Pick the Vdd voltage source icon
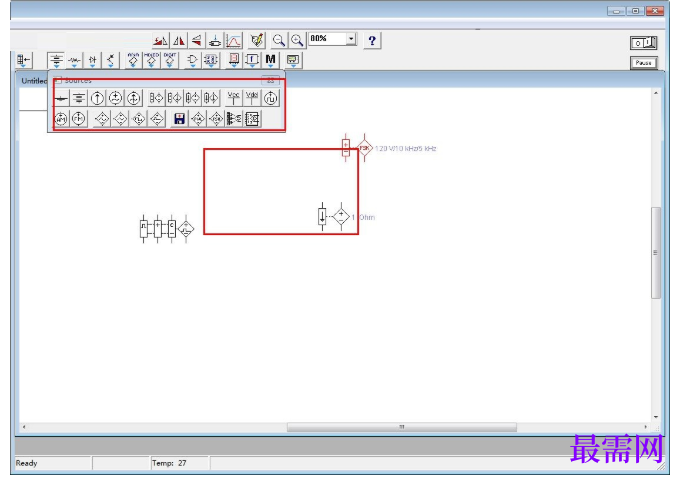Screen dimensions: 682x480 252,98
